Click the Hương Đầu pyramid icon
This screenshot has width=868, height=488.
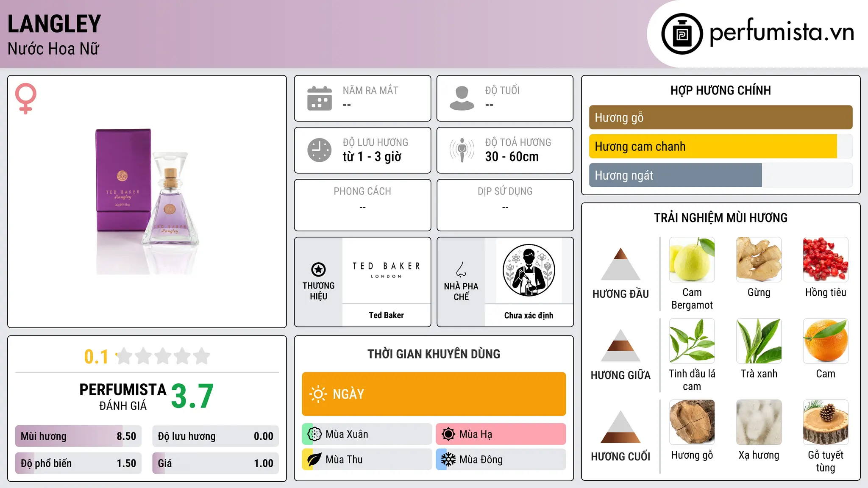point(620,264)
